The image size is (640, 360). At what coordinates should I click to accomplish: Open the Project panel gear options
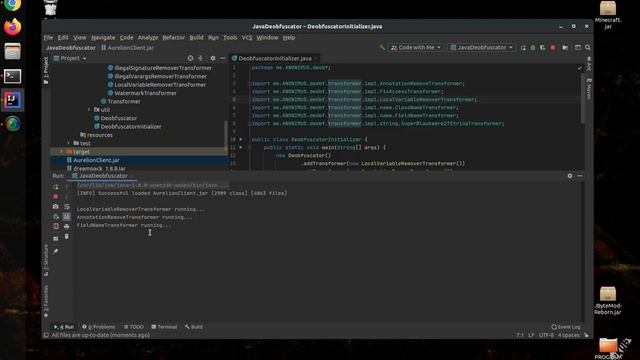point(213,58)
